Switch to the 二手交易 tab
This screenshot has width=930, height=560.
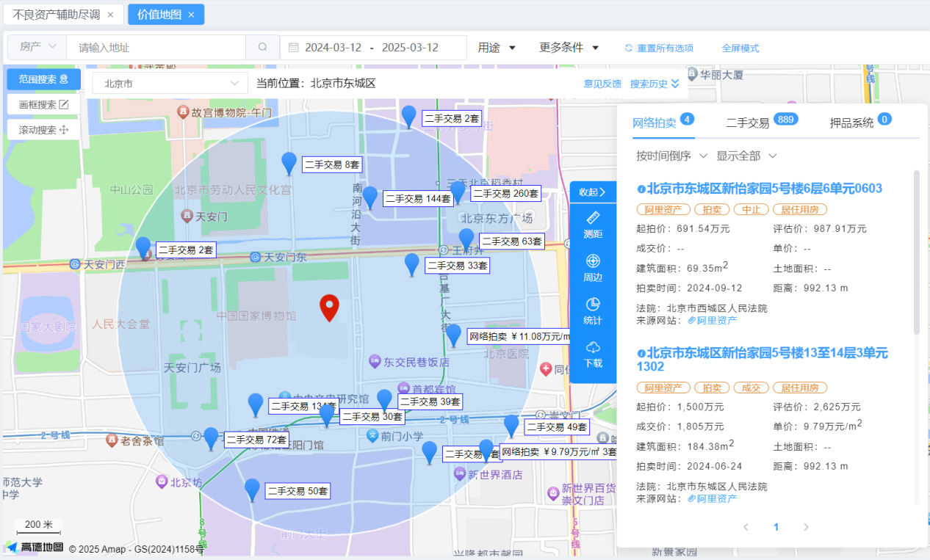pos(749,123)
